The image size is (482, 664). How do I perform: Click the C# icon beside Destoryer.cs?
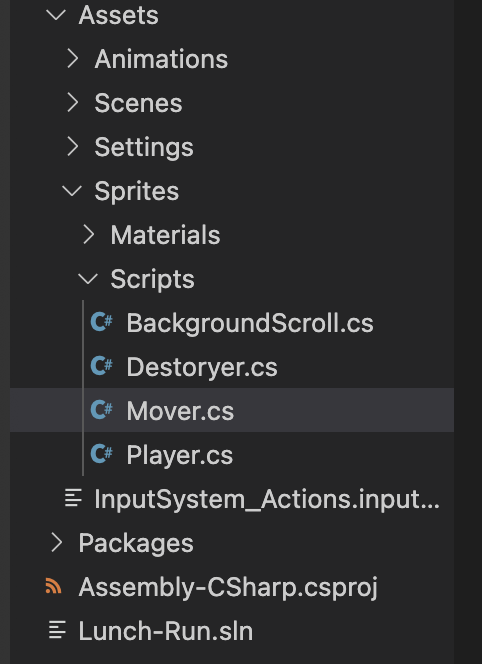tap(102, 366)
